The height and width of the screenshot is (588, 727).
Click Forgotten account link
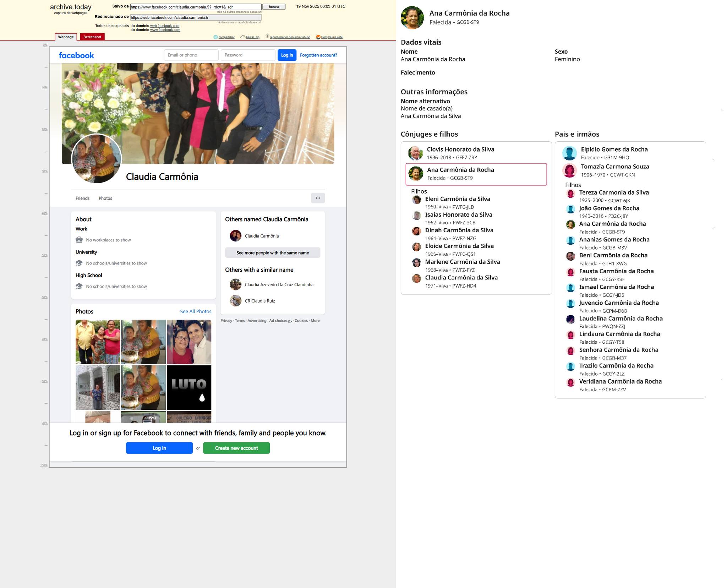[x=318, y=55]
